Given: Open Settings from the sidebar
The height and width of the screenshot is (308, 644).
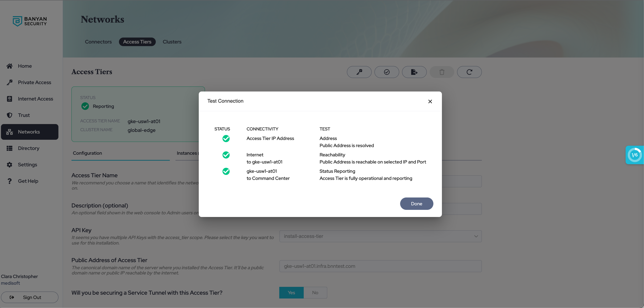Looking at the screenshot, I should pyautogui.click(x=27, y=165).
